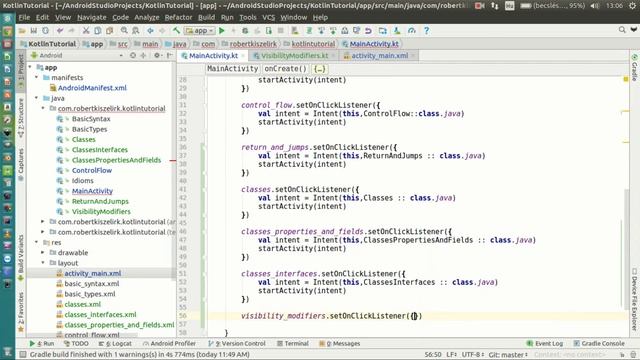Open the Android Profiler tool window
Image resolution: width=640 pixels, height=360 pixels.
pos(169,343)
